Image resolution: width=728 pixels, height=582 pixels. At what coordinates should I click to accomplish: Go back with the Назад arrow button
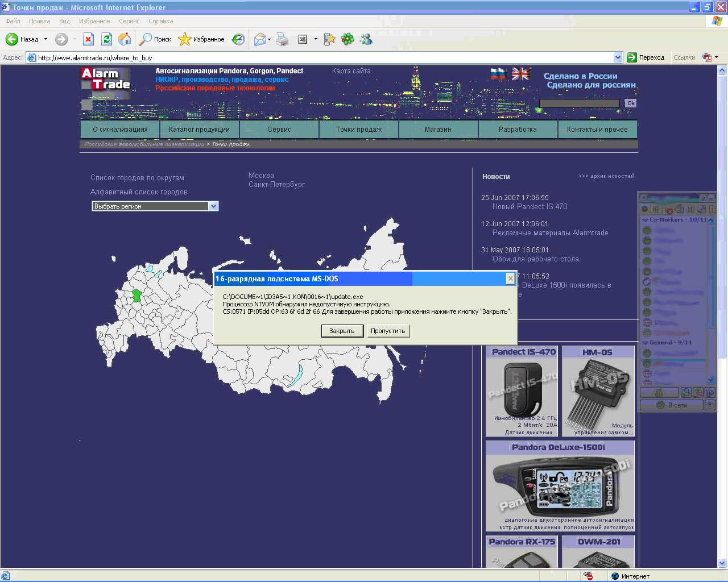point(22,39)
